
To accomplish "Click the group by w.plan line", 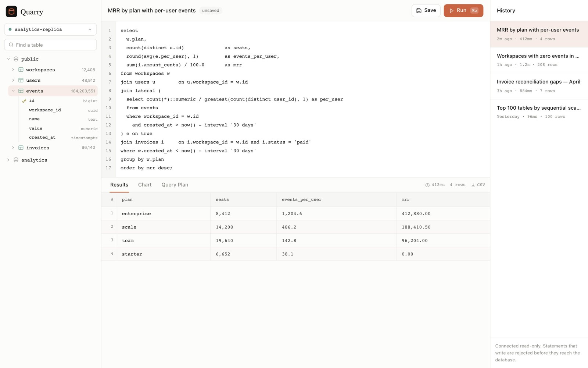I will (142, 159).
